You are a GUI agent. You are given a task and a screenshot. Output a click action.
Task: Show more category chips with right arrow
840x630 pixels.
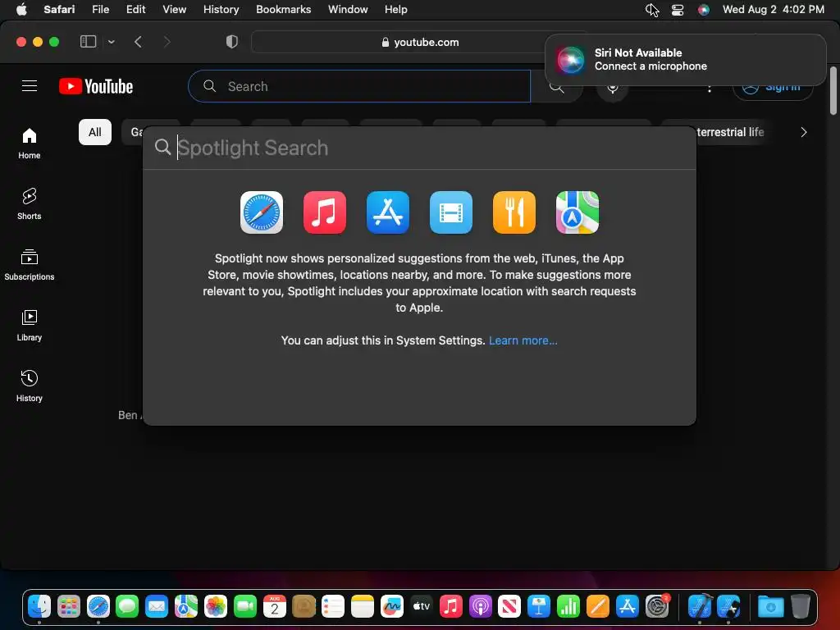coord(804,132)
